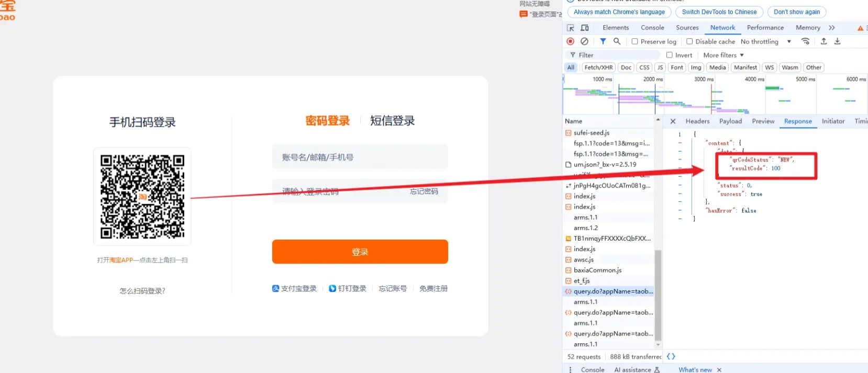The image size is (868, 373).
Task: Open the Initiator tab
Action: 833,121
